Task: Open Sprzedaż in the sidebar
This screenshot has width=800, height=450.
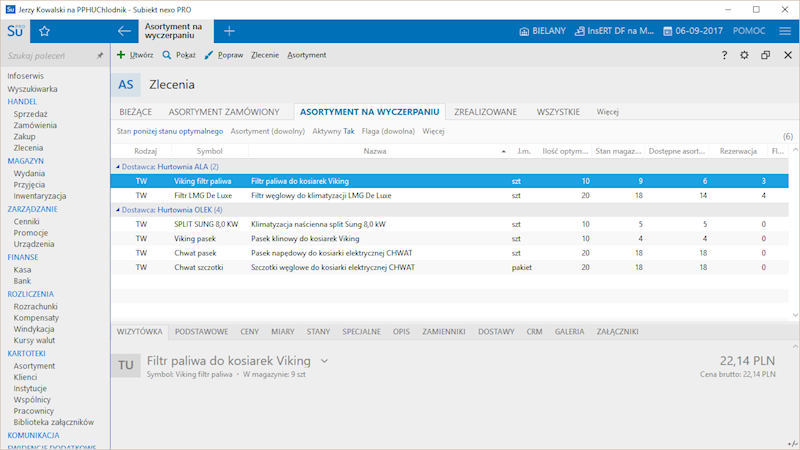Action: click(31, 114)
